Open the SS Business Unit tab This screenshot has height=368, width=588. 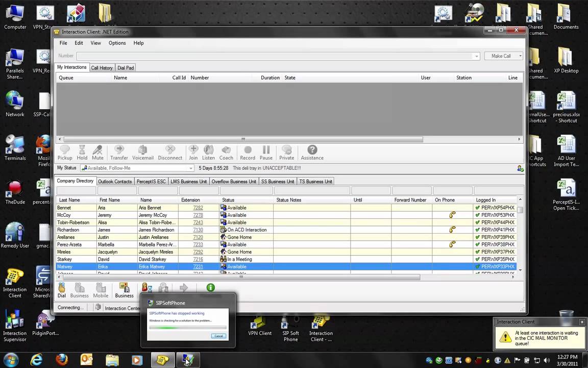coord(278,181)
